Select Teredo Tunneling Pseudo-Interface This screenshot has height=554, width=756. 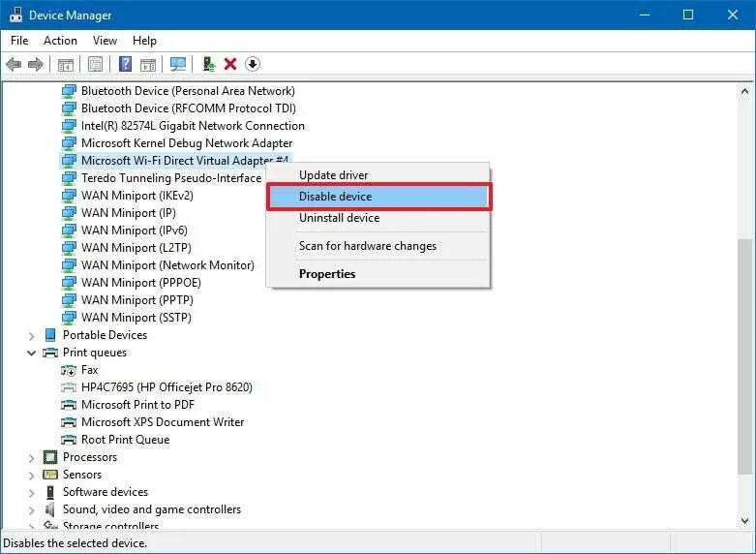(171, 178)
